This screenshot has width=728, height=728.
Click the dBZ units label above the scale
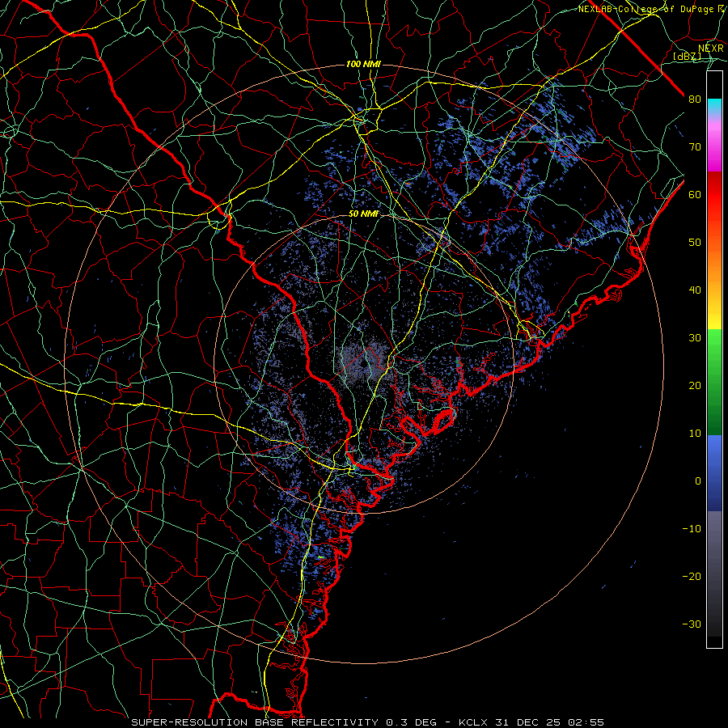click(x=687, y=57)
